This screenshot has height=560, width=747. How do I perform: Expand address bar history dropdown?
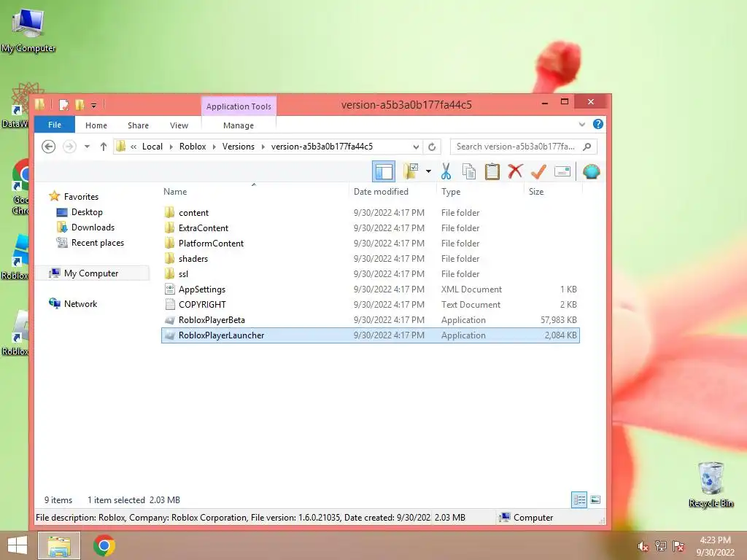click(416, 147)
